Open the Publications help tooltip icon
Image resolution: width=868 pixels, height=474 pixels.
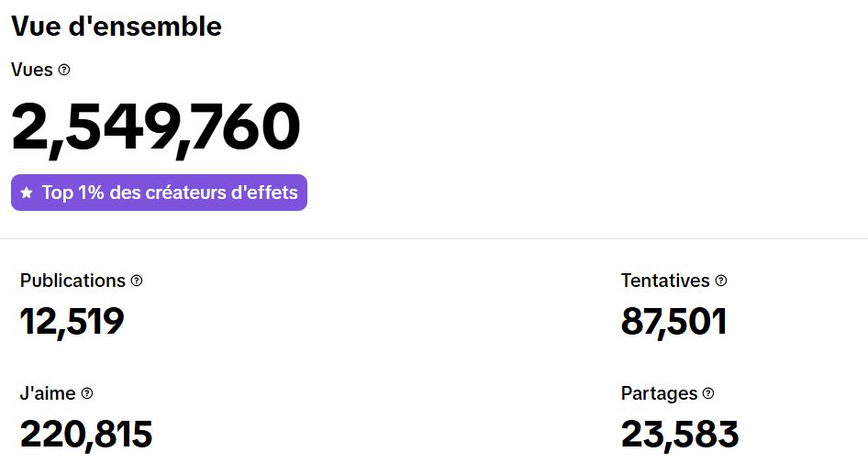137,281
